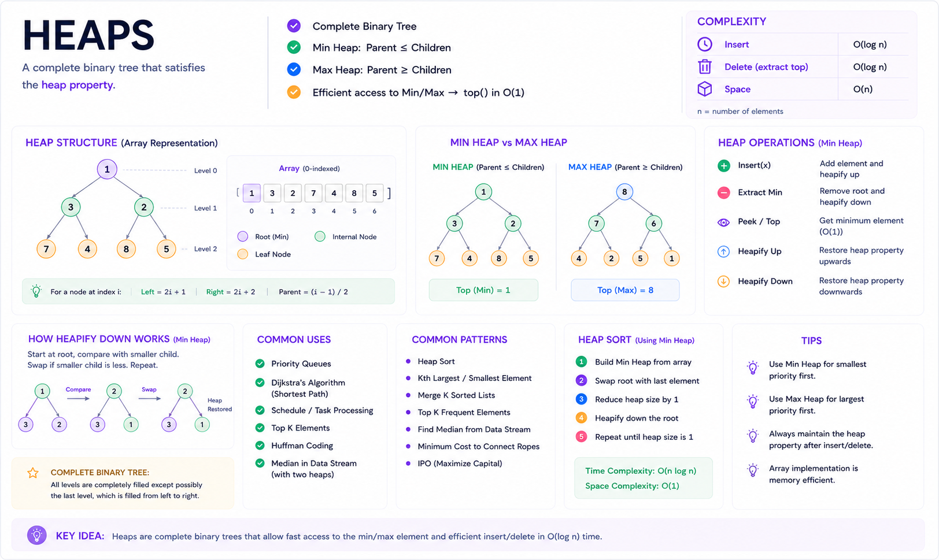Viewport: 939px width, 560px height.
Task: Click root node 1 in the Heap Structure tree
Action: [107, 169]
